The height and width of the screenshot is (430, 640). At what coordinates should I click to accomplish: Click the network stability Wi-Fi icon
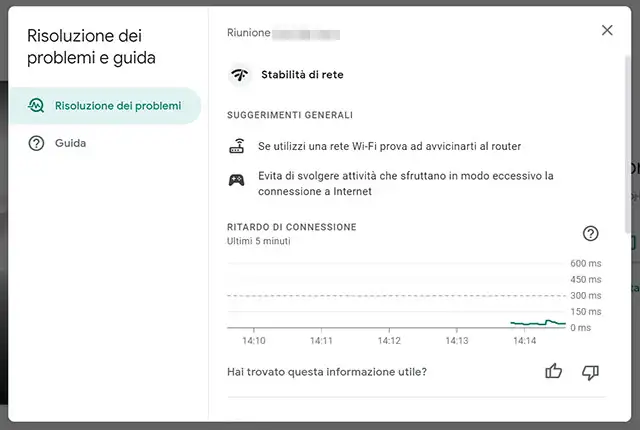point(240,75)
